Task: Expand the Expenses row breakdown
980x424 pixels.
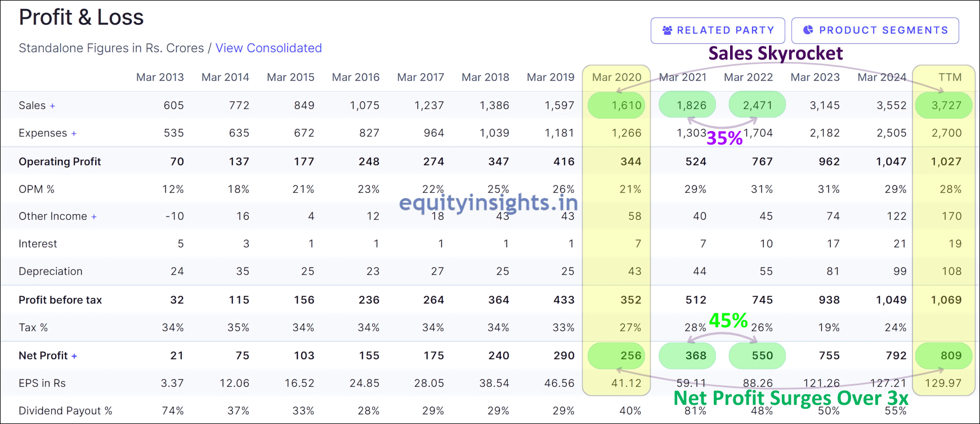Action: [74, 134]
